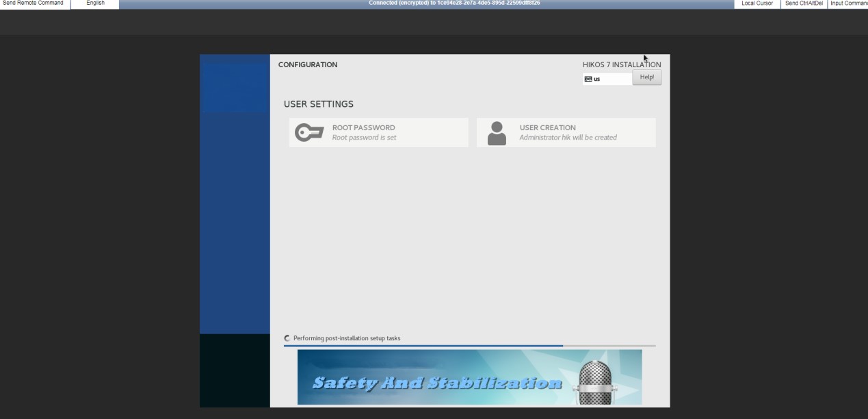Open the Input Command option

click(848, 3)
